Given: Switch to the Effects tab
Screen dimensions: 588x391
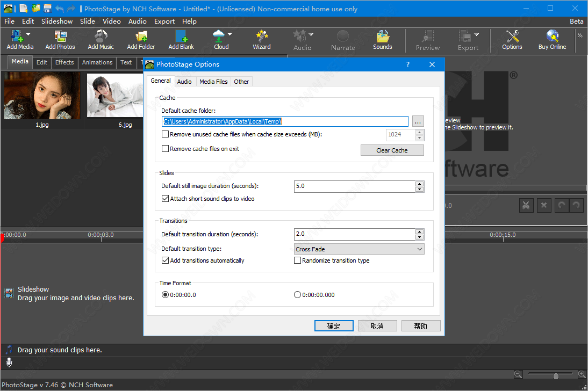Looking at the screenshot, I should tap(64, 62).
